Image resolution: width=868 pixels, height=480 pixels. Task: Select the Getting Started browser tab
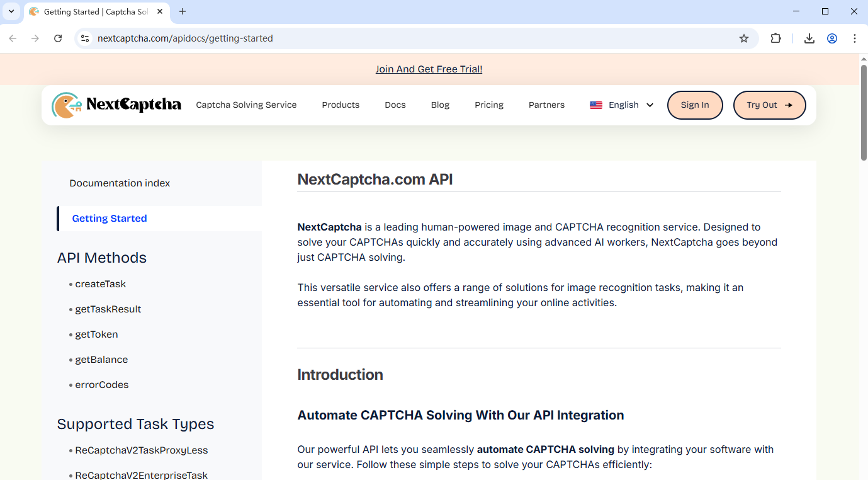point(96,11)
